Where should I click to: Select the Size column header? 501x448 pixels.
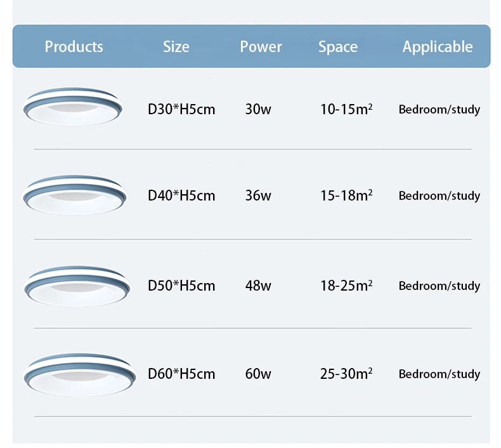[176, 46]
